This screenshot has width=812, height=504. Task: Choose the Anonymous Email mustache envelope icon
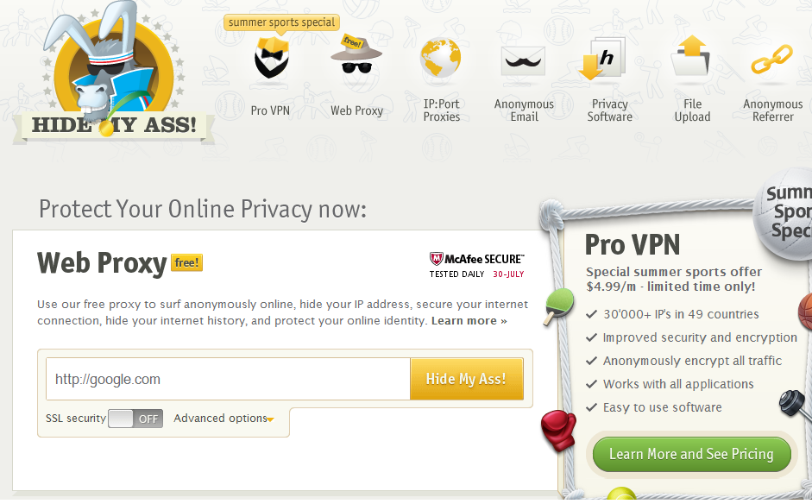tap(523, 61)
